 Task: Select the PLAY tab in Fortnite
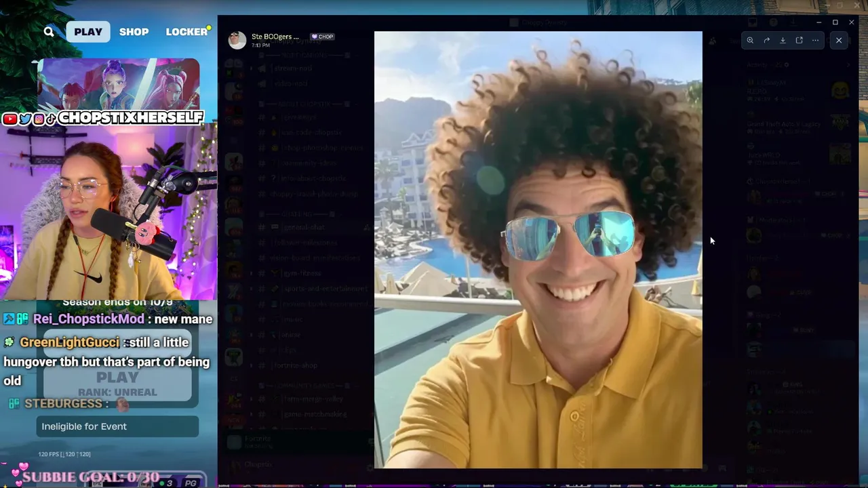point(88,32)
